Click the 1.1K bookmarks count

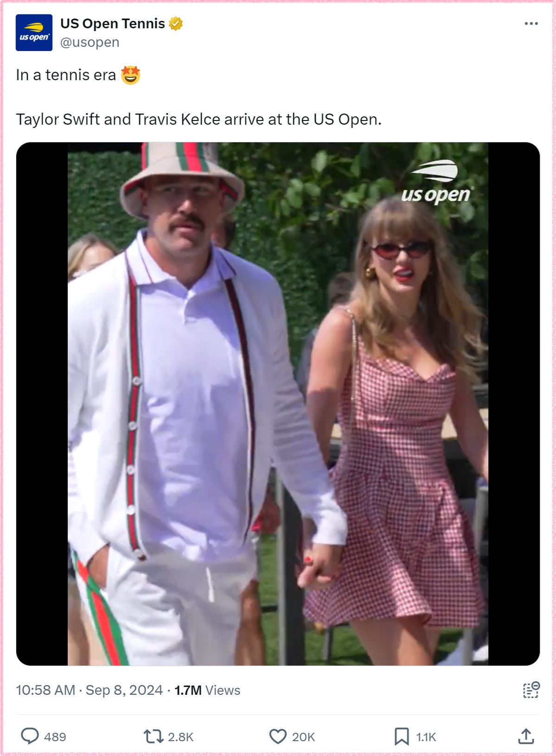tap(426, 737)
